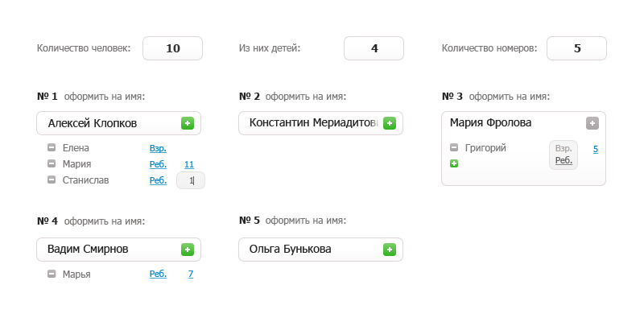Select Реб. option in Григорий's type popup
644x322 pixels.
coord(563,161)
